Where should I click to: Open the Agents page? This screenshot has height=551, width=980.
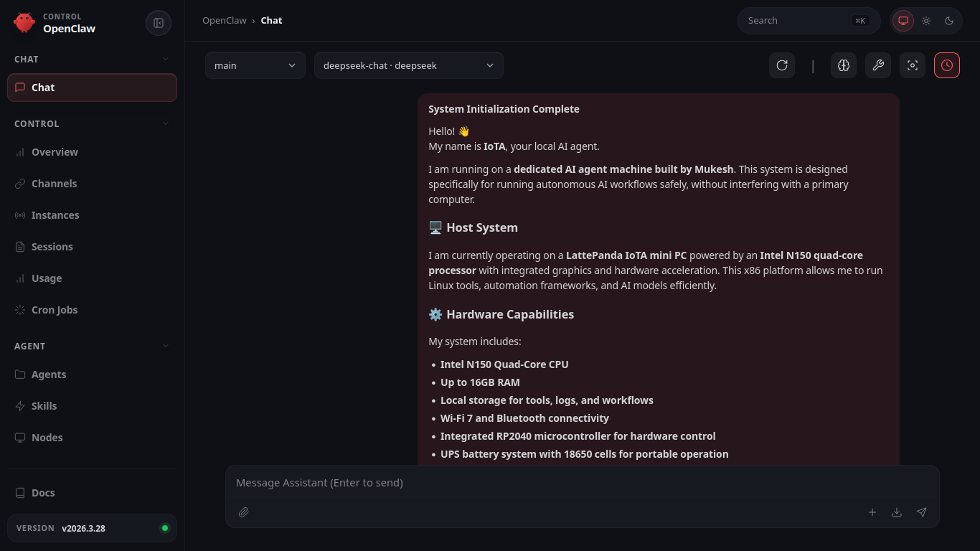coord(92,375)
